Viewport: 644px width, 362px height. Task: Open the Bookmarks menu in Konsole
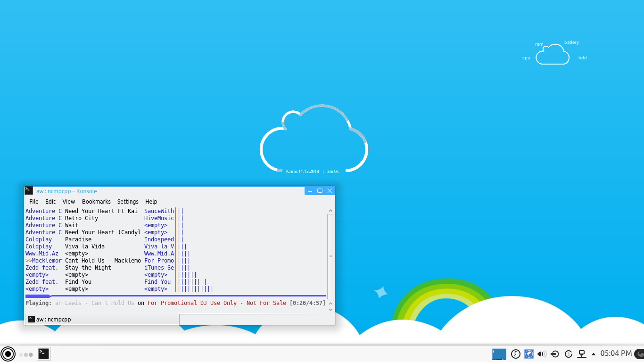(96, 201)
